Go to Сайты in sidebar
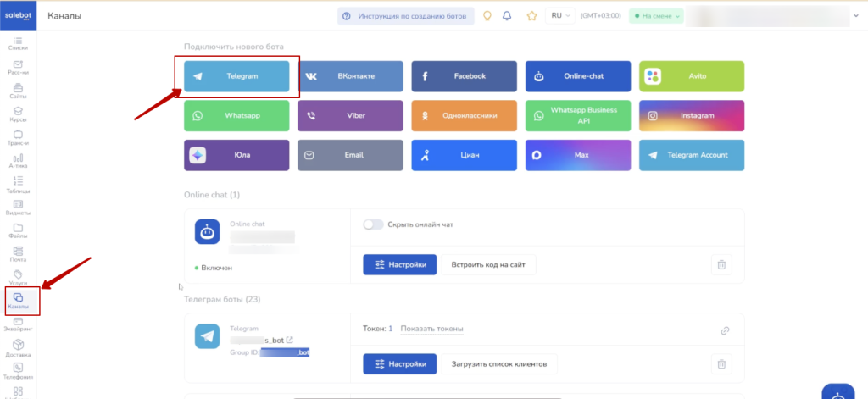868x399 pixels. pos(19,91)
